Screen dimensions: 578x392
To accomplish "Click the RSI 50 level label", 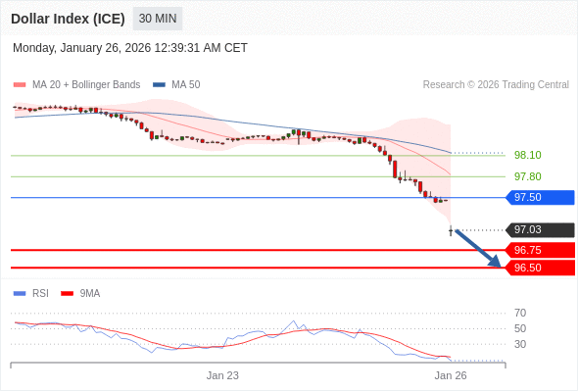I will 520,328.
